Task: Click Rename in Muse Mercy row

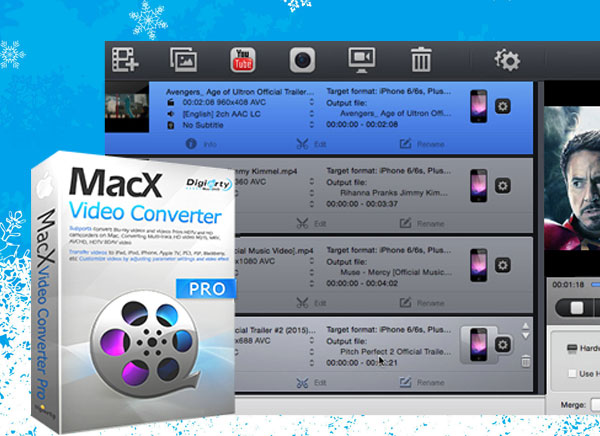Action: tap(422, 303)
